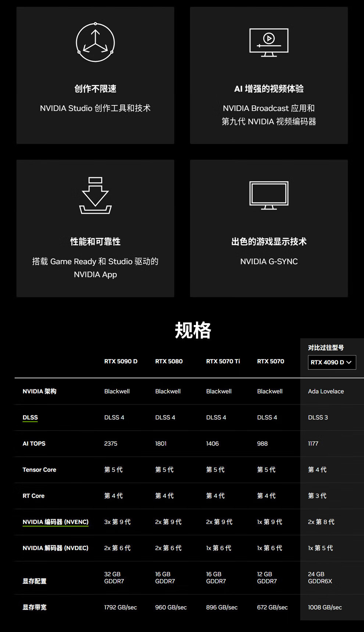Click the 1792 GB/sec bandwidth cell

coord(120,607)
